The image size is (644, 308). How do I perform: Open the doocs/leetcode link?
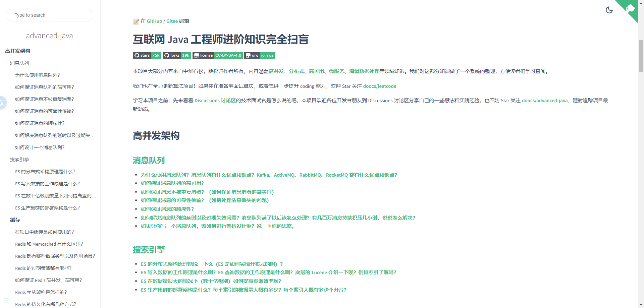(380, 86)
